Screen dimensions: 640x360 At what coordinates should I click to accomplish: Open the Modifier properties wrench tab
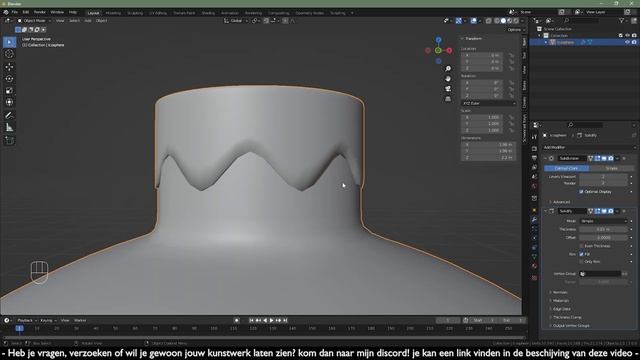[x=534, y=220]
